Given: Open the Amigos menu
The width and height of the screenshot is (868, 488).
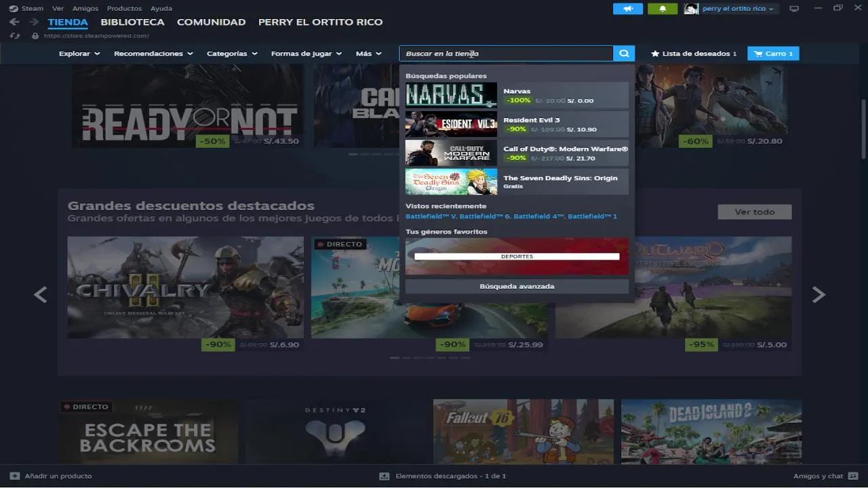Looking at the screenshot, I should pyautogui.click(x=85, y=9).
